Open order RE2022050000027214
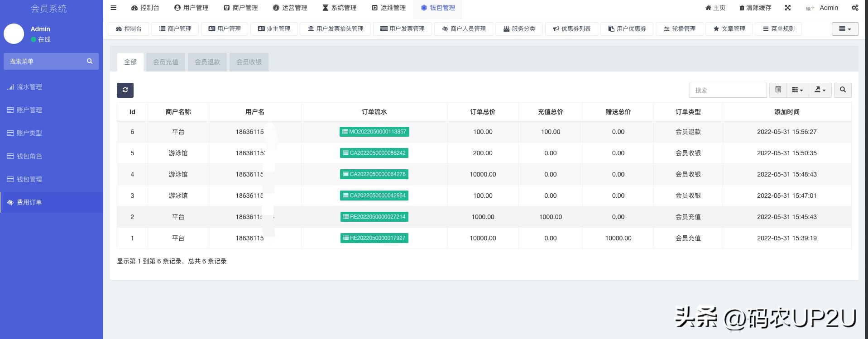The image size is (868, 339). (374, 217)
